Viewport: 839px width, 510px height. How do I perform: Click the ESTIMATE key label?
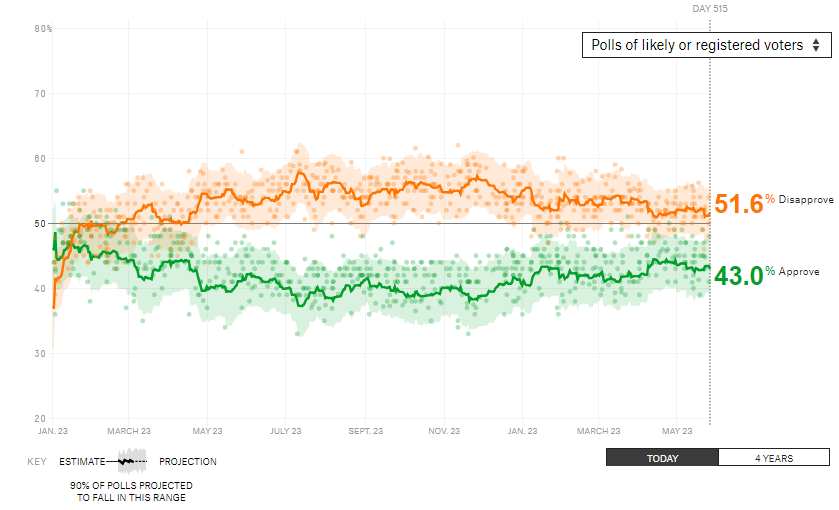(x=82, y=461)
